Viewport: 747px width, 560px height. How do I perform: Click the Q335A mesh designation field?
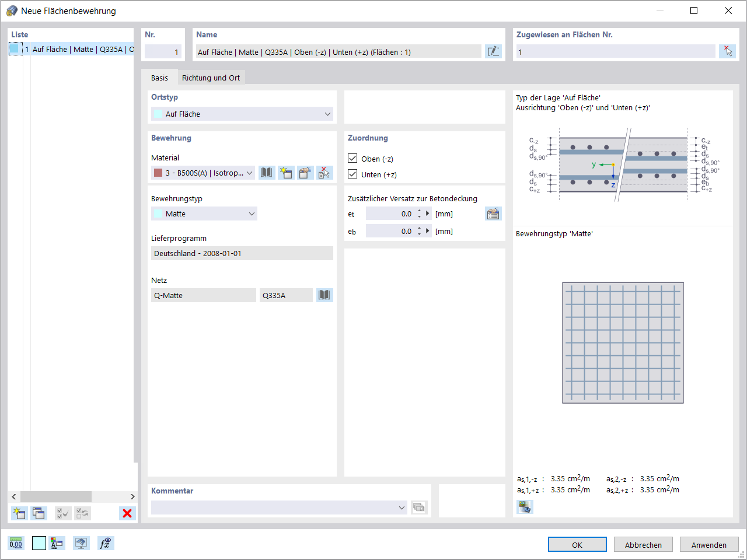(286, 295)
